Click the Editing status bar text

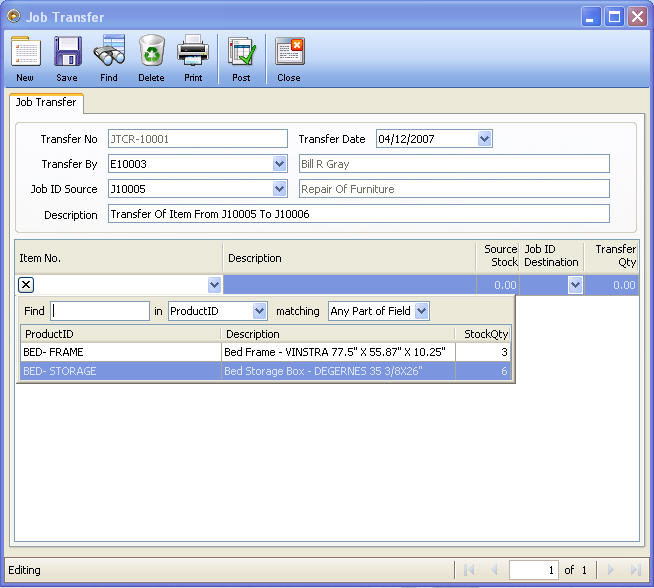[24, 570]
